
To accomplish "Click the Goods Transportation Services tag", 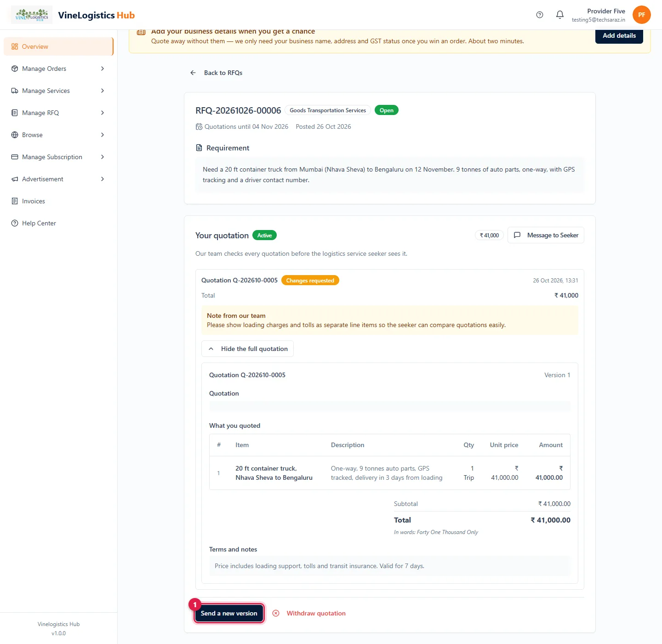I will click(328, 110).
